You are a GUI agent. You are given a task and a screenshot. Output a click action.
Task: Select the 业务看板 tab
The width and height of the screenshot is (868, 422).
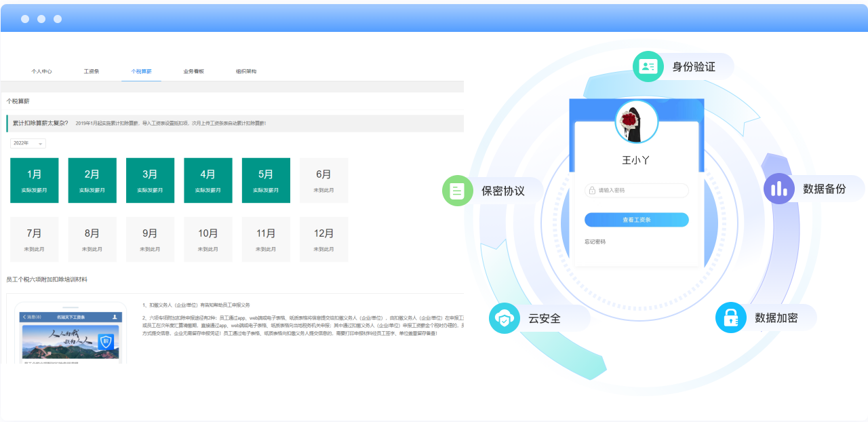[x=193, y=71]
